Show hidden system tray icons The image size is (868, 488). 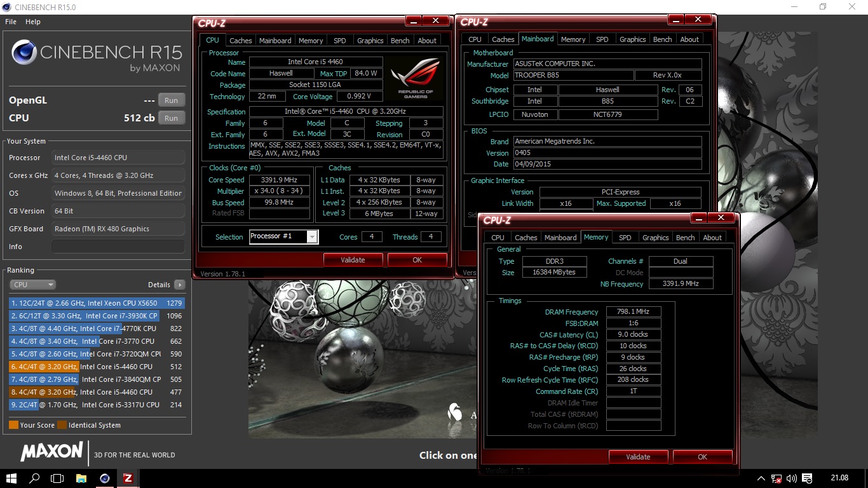(761, 478)
